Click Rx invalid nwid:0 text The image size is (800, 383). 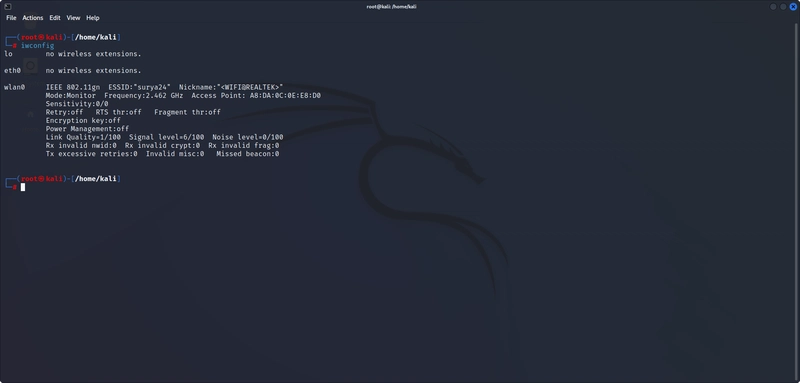(81, 145)
